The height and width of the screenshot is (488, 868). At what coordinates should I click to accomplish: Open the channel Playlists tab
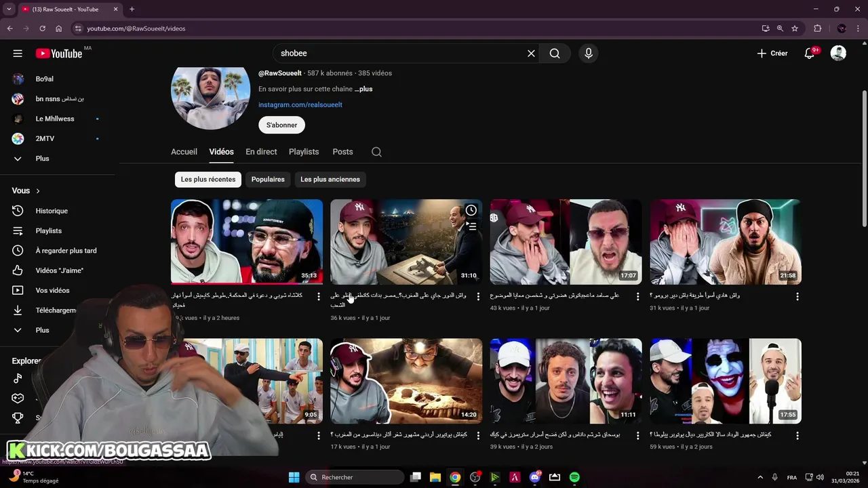[304, 152]
